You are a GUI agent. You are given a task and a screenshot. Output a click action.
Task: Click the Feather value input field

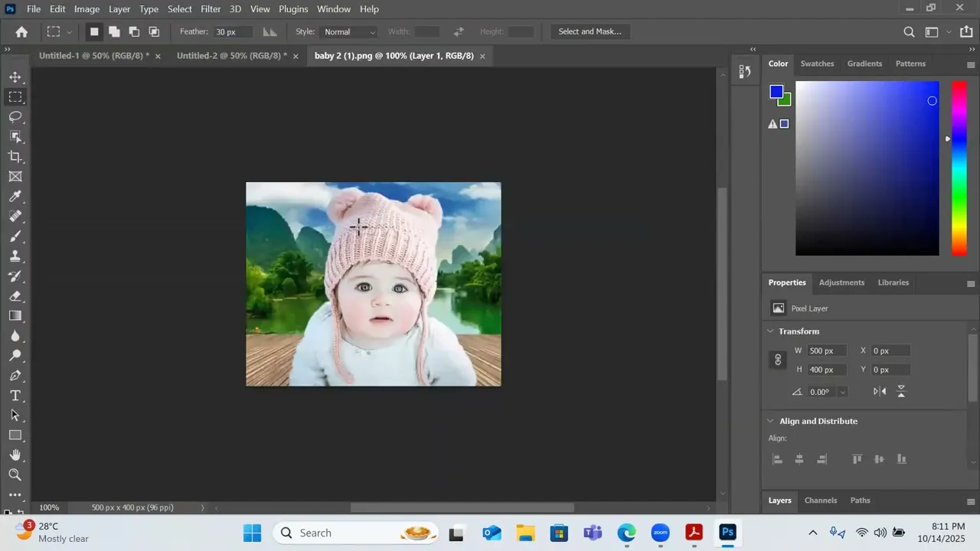pyautogui.click(x=234, y=32)
